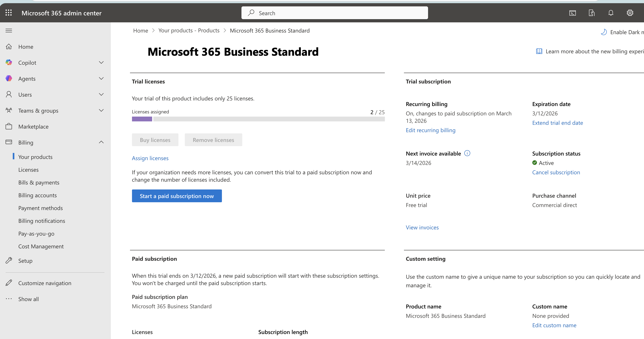Open Cost Management page
This screenshot has height=339, width=644.
click(x=41, y=246)
